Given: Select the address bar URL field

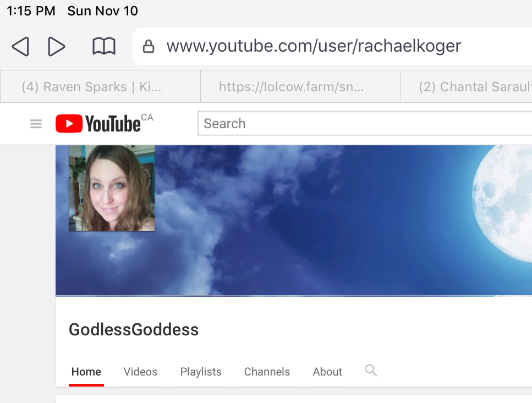Looking at the screenshot, I should (332, 46).
